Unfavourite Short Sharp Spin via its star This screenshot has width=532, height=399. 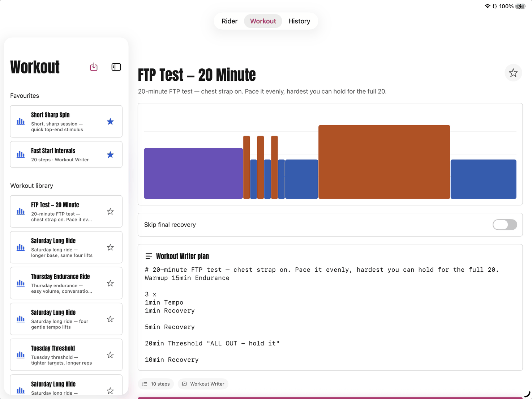[x=110, y=122]
